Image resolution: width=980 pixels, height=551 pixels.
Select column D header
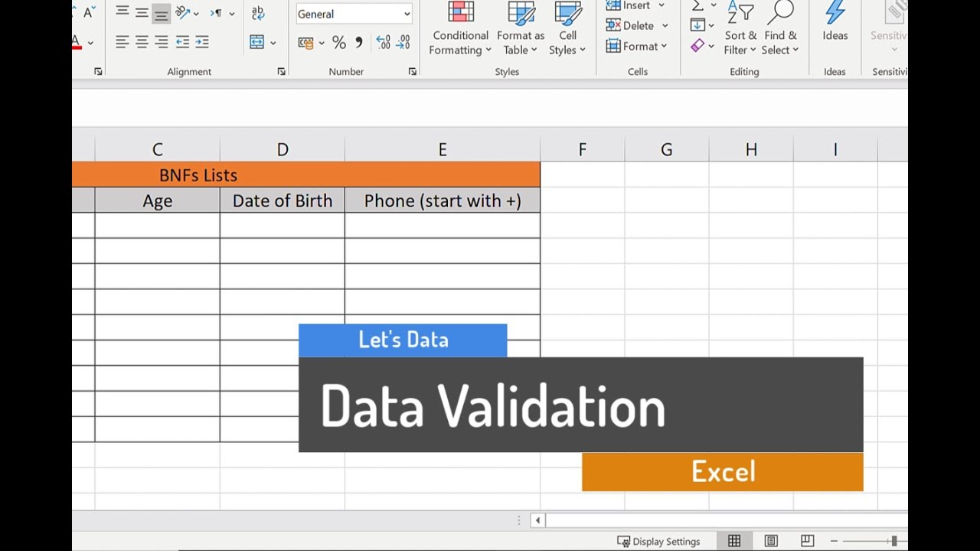click(x=283, y=149)
